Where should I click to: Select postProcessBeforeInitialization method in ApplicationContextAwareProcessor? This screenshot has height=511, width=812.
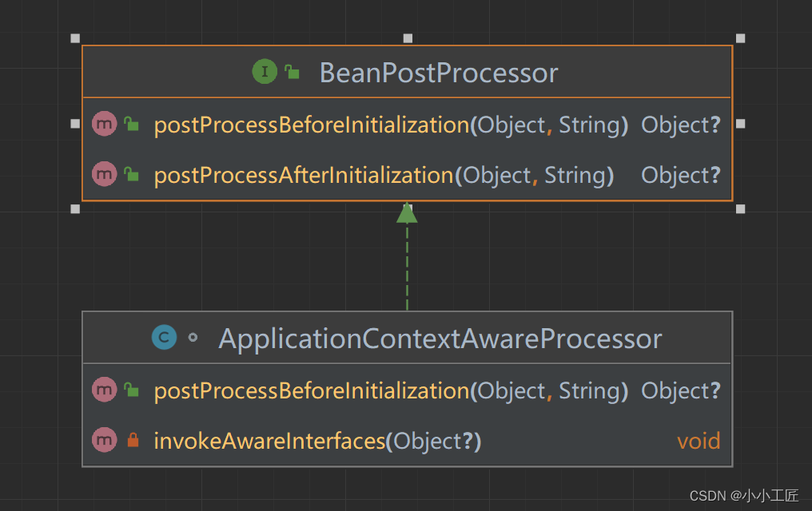coord(312,390)
